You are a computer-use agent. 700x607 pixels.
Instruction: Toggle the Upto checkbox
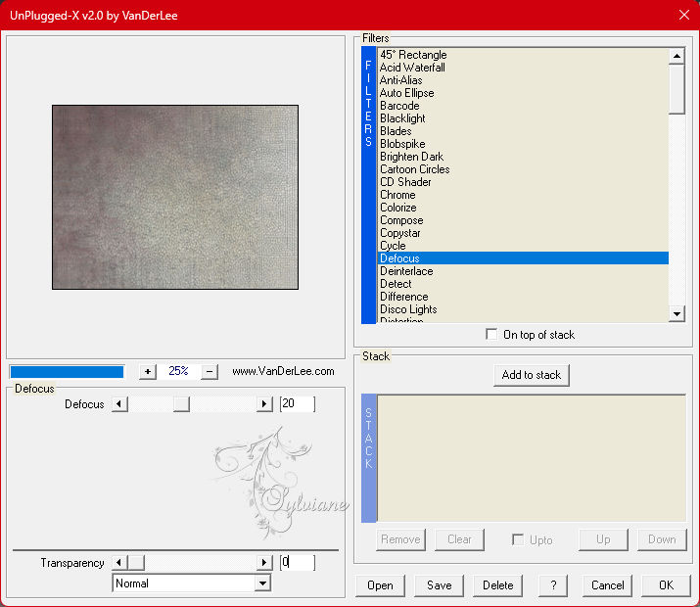(x=518, y=539)
